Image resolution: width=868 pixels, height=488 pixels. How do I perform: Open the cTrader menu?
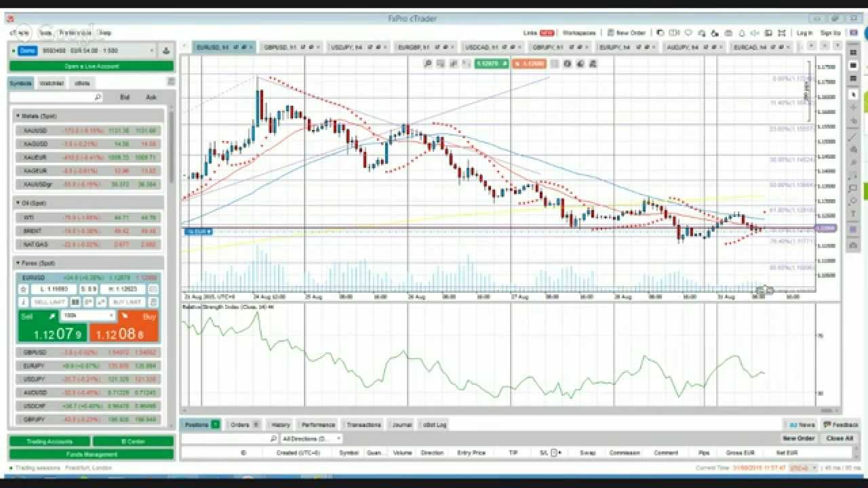[19, 33]
